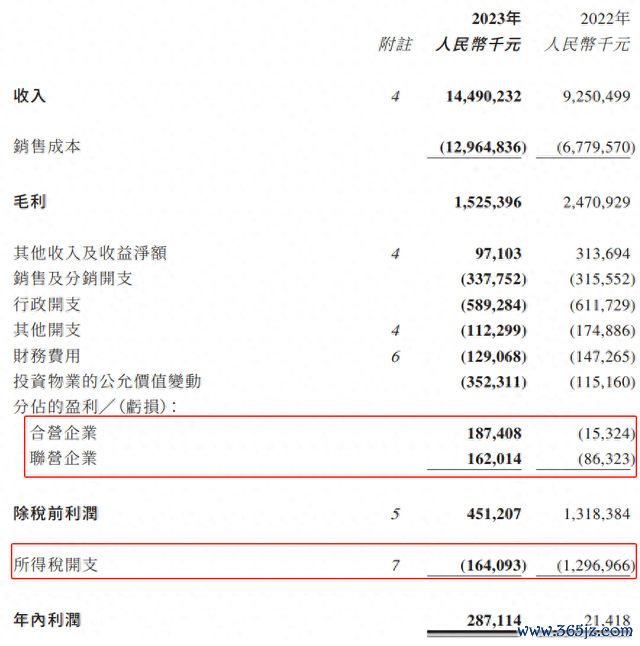Select the value 97,103
Image resolution: width=640 pixels, height=646 pixels.
498,253
